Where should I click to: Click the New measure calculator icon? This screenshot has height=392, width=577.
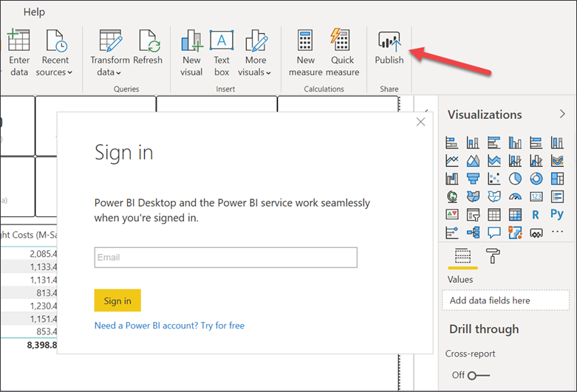click(x=305, y=40)
